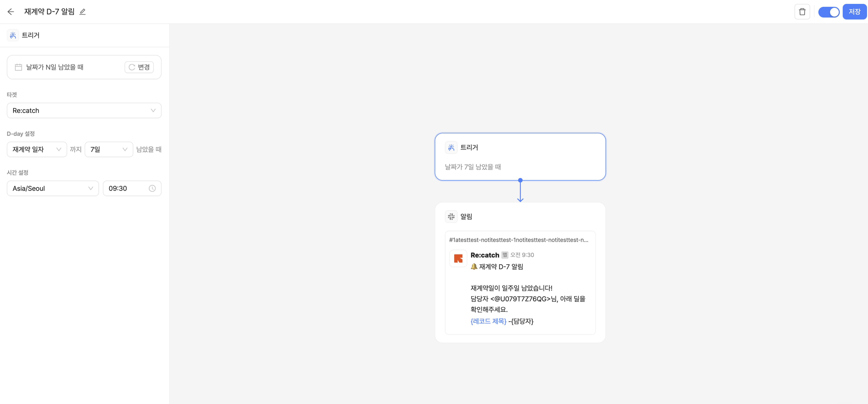Toggle the automation enable switch
868x404 pixels.
(x=829, y=12)
